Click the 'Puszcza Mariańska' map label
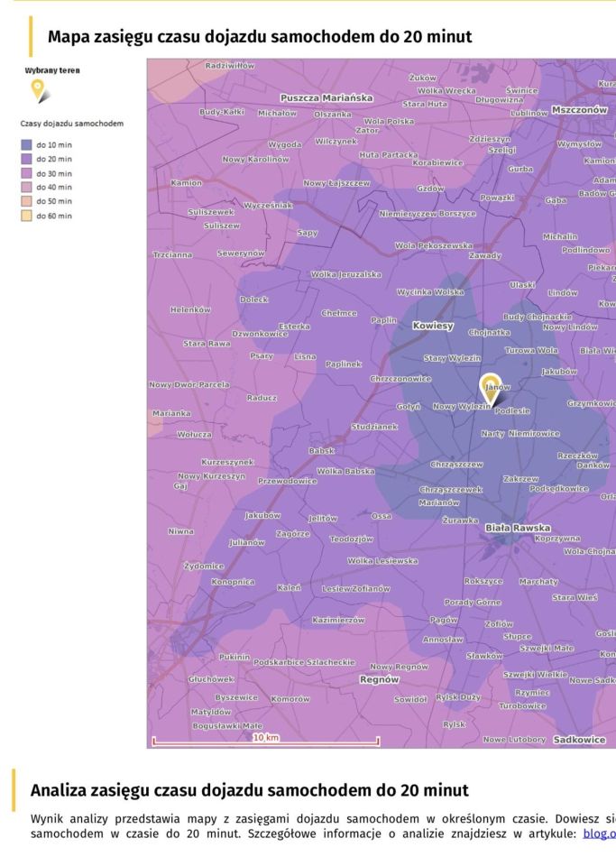Screen dimensions: 616x866 point(326,97)
